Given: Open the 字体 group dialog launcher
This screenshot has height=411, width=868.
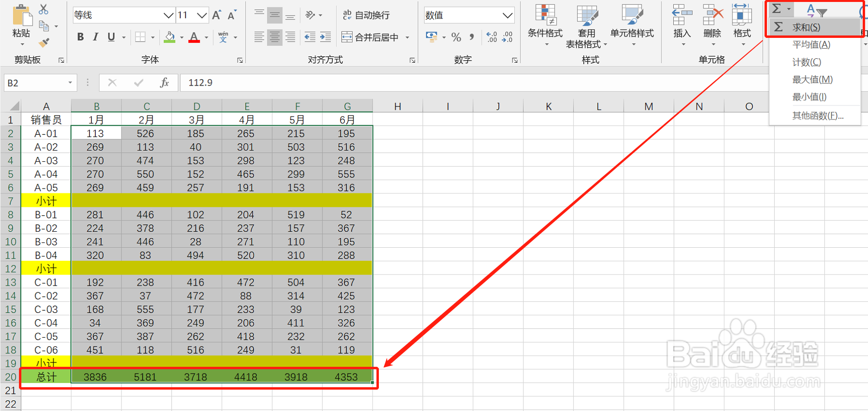Looking at the screenshot, I should [240, 60].
